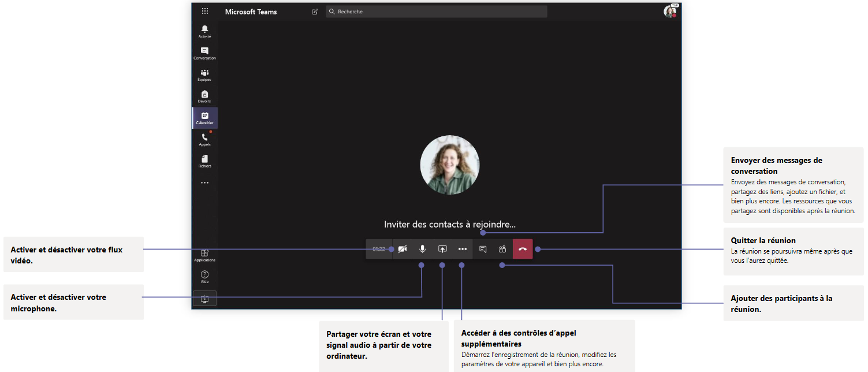Expand more apps ellipsis in sidebar
Screen dimensions: 868x372
(x=204, y=183)
